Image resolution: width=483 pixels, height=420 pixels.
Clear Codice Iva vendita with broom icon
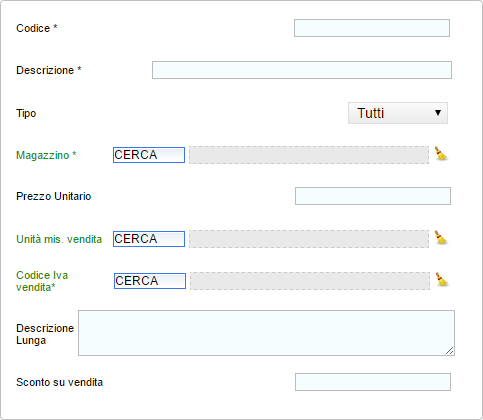coord(442,280)
